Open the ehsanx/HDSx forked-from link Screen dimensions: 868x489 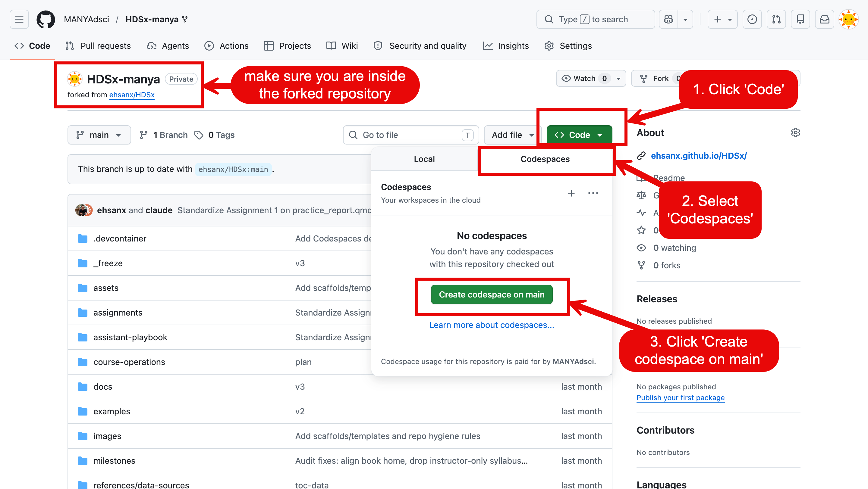click(132, 95)
